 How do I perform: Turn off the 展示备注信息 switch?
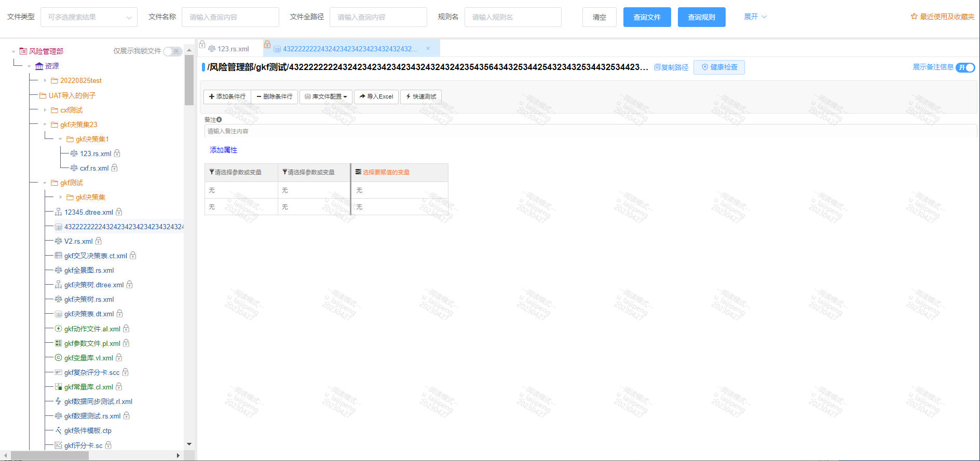965,67
